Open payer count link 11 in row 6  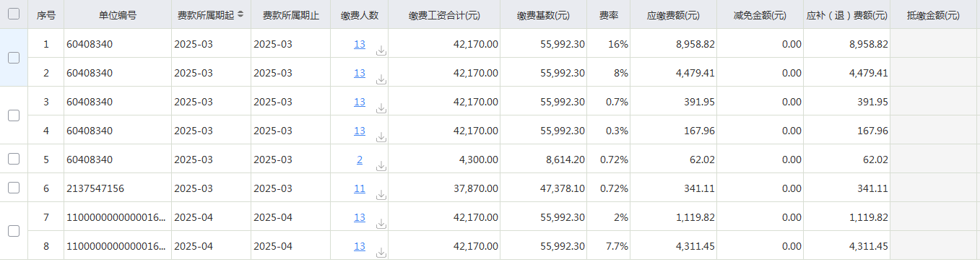click(x=360, y=188)
